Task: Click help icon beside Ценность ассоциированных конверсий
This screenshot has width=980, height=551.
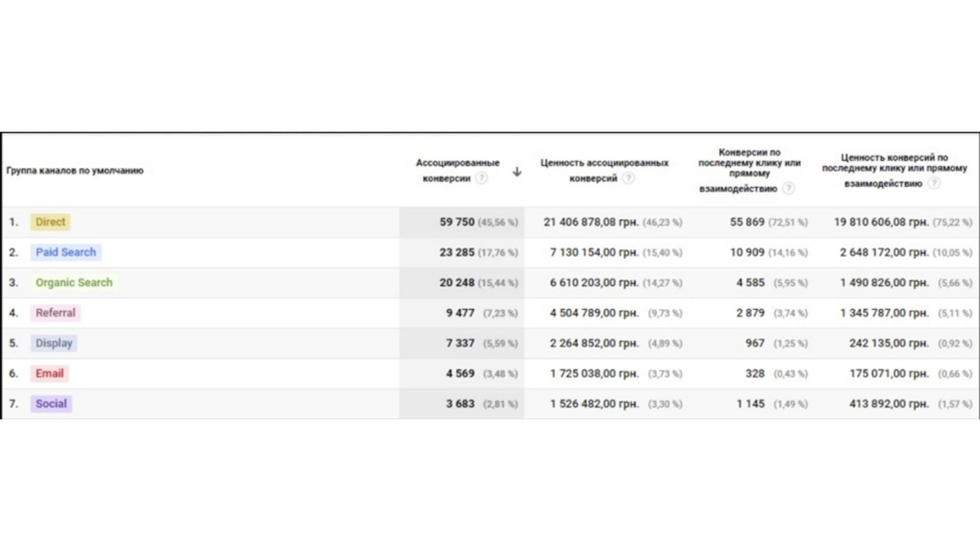Action: [629, 178]
